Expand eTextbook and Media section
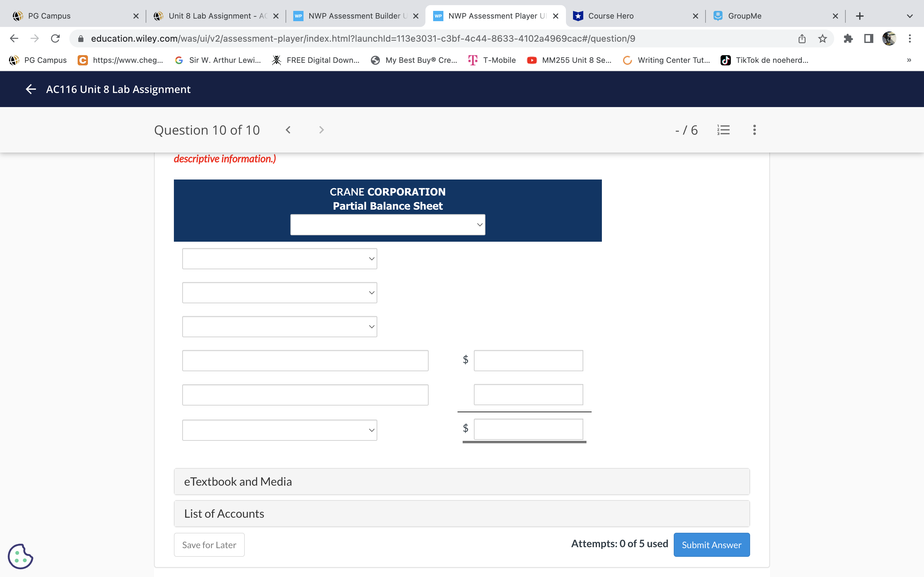 pyautogui.click(x=461, y=481)
